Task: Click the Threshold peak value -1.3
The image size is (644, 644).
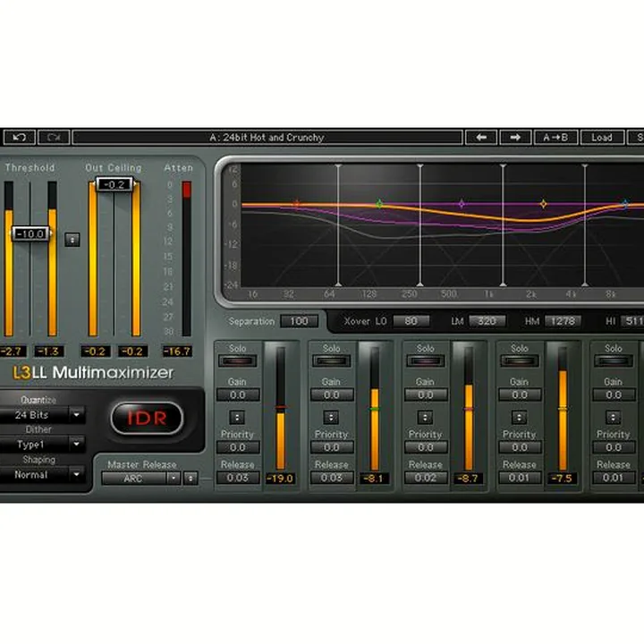Action: pyautogui.click(x=48, y=352)
